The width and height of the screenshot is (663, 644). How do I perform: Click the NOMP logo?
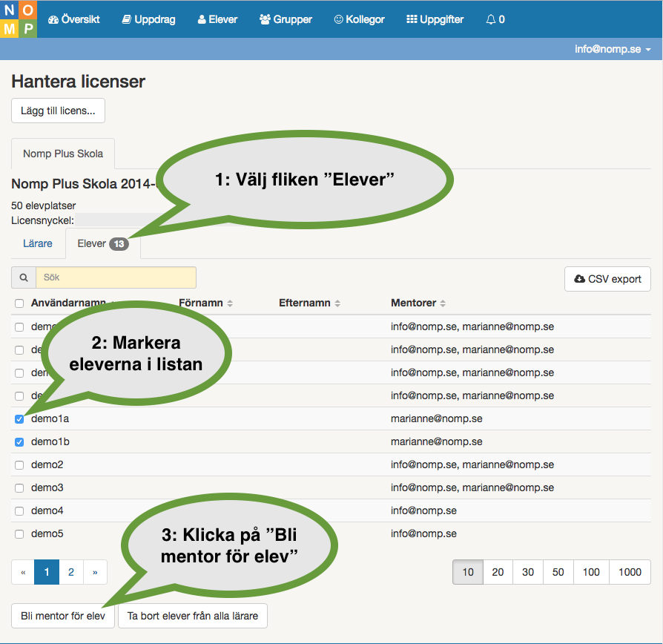click(x=19, y=19)
